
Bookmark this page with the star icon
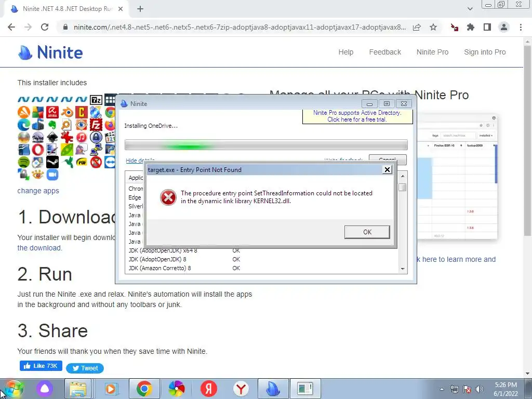pyautogui.click(x=433, y=27)
